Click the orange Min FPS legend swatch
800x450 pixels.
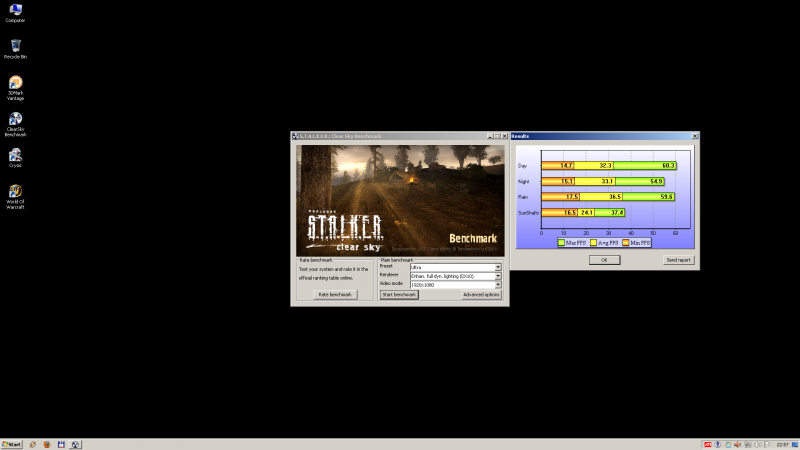pos(626,243)
